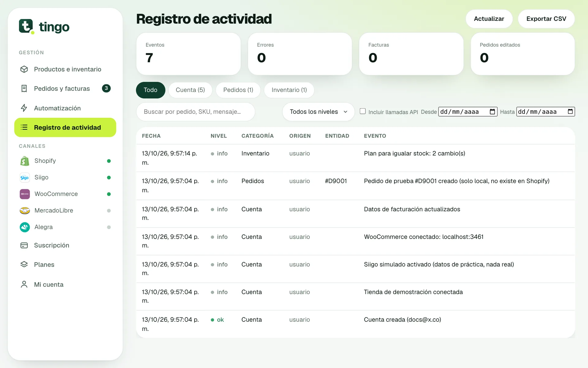
Task: Click the Mi cuenta person icon
Action: (x=24, y=284)
